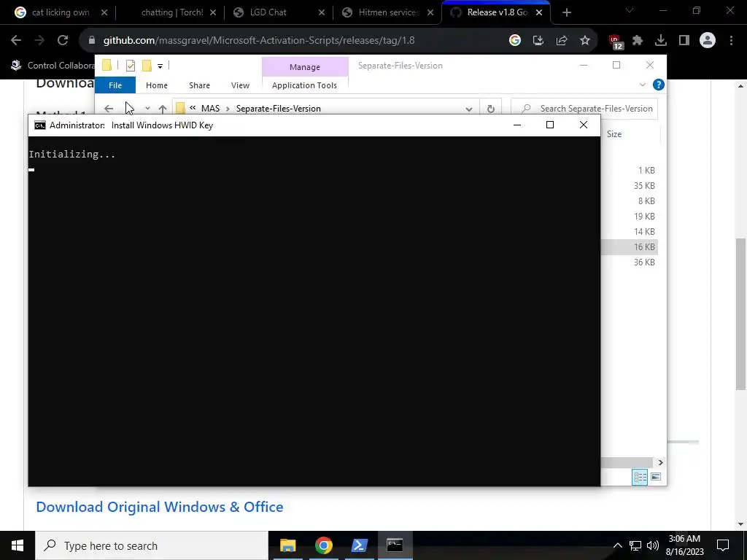Open Control Collabora bookmark

pyautogui.click(x=53, y=65)
